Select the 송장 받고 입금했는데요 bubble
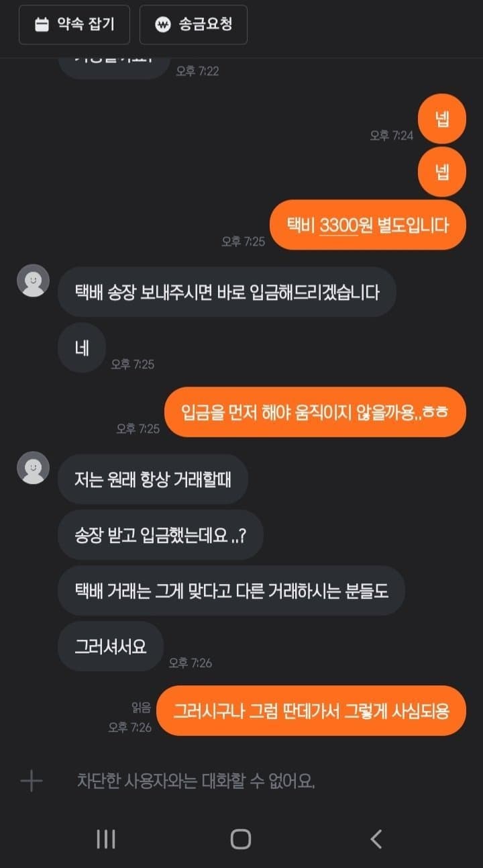The height and width of the screenshot is (868, 483). tap(160, 535)
